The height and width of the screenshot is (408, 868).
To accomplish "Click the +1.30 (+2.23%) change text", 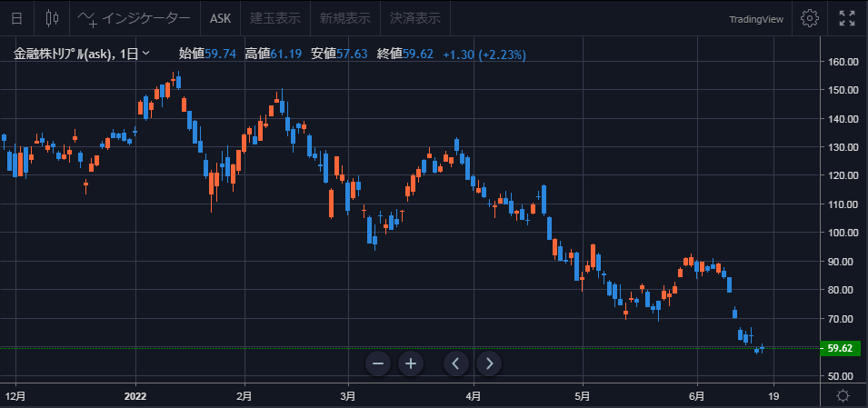I will coord(484,55).
